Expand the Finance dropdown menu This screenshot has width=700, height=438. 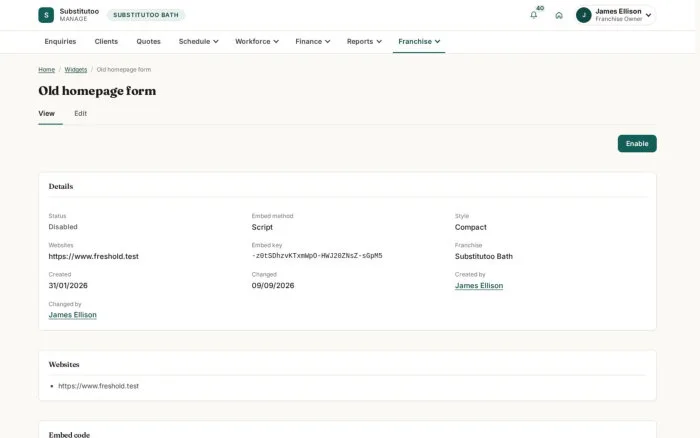312,41
